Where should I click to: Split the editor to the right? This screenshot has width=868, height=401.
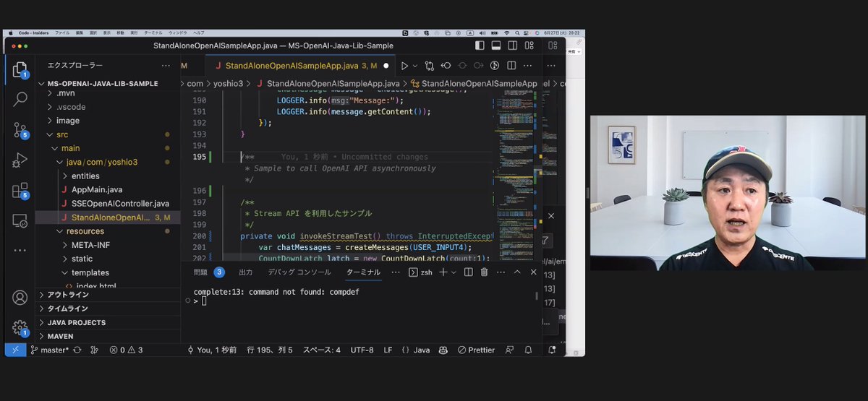click(511, 65)
